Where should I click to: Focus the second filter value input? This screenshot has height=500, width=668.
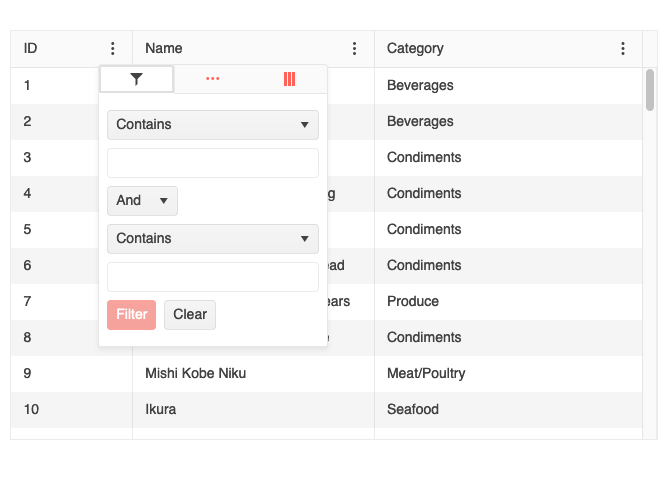213,277
